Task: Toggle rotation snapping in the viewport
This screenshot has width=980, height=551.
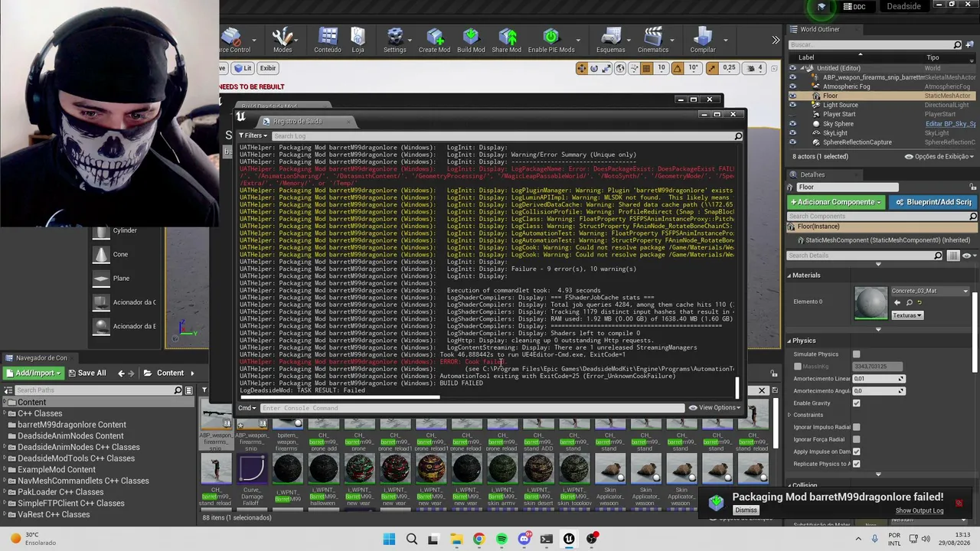Action: 677,68
